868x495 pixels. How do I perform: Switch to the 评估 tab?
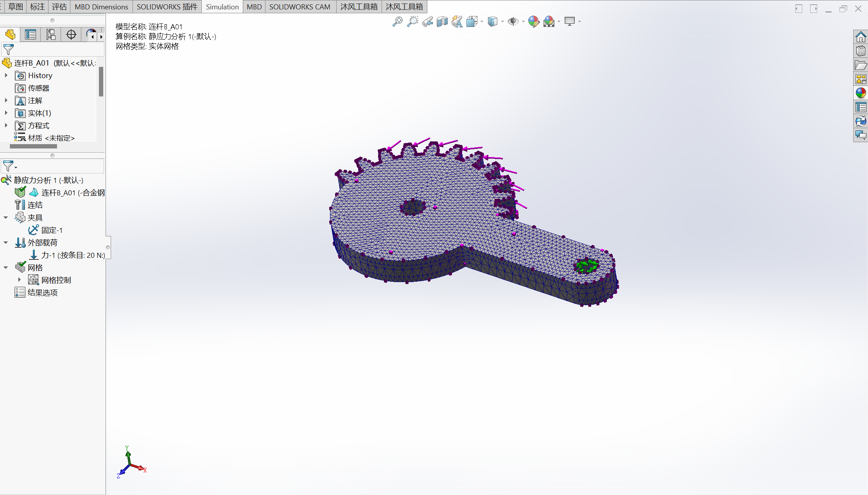59,7
